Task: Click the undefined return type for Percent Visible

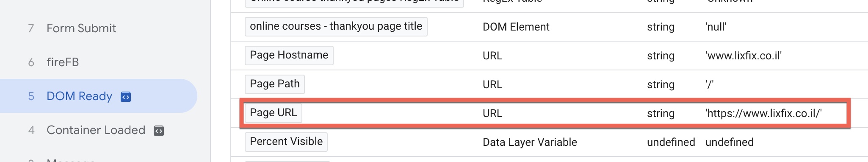Action: click(671, 142)
